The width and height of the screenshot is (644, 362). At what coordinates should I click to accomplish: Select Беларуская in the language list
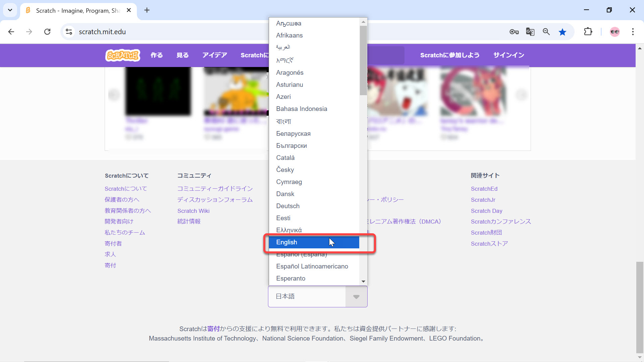(x=314, y=134)
